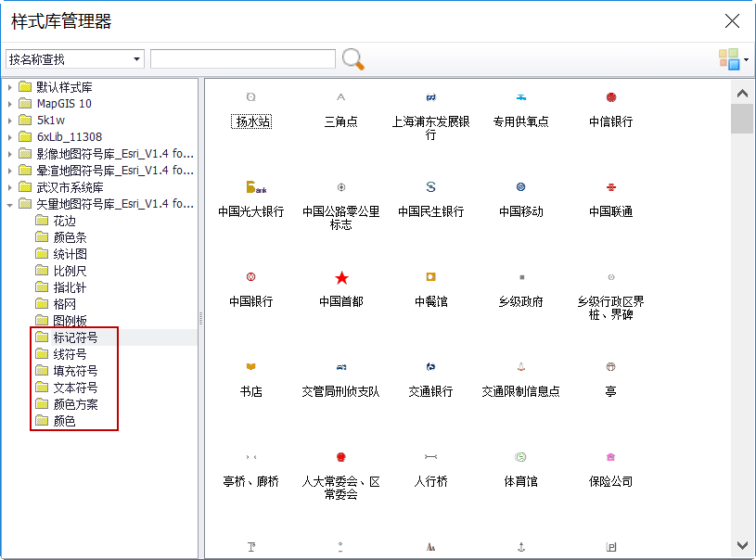Image resolution: width=756 pixels, height=560 pixels.
Task: Select the 中信银行 symbol icon
Action: click(611, 96)
